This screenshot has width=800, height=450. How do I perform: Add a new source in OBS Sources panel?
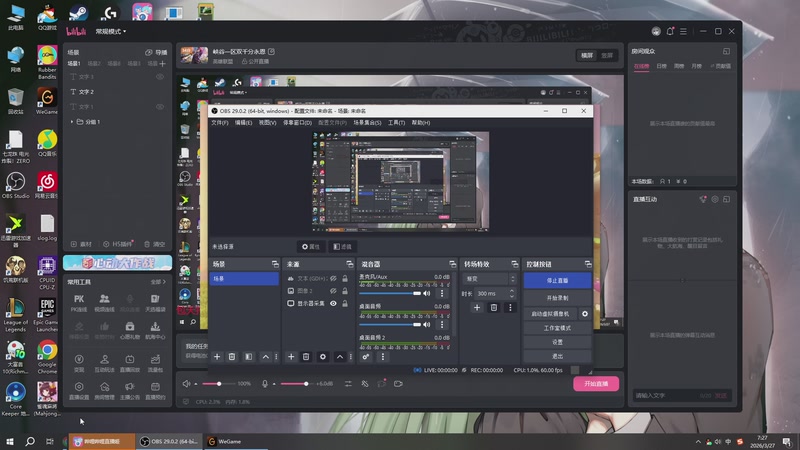tap(291, 357)
